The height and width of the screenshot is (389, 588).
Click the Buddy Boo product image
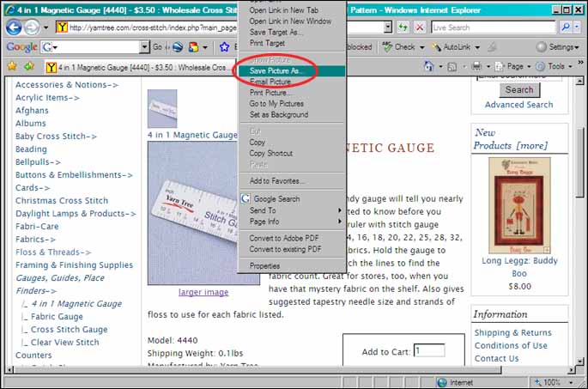pos(519,205)
